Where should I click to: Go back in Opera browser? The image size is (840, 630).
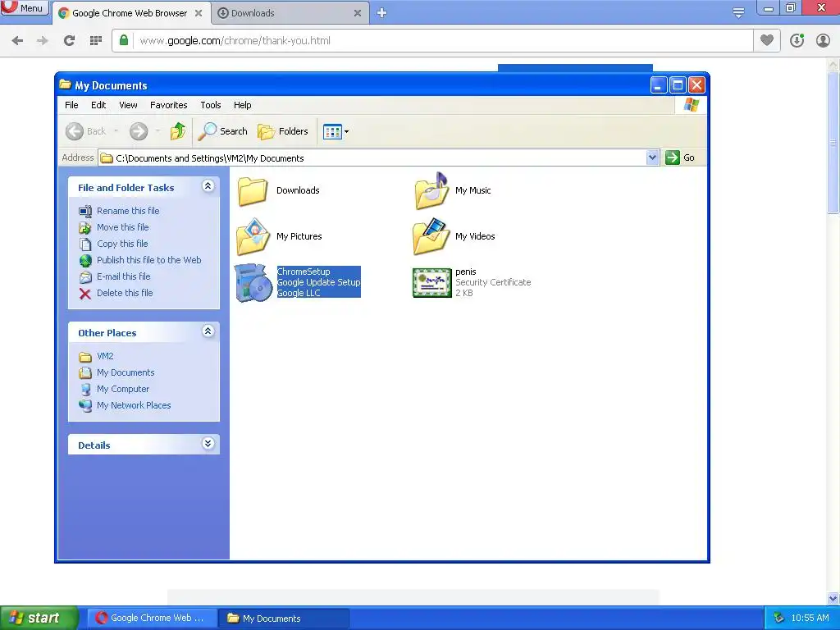pos(17,40)
